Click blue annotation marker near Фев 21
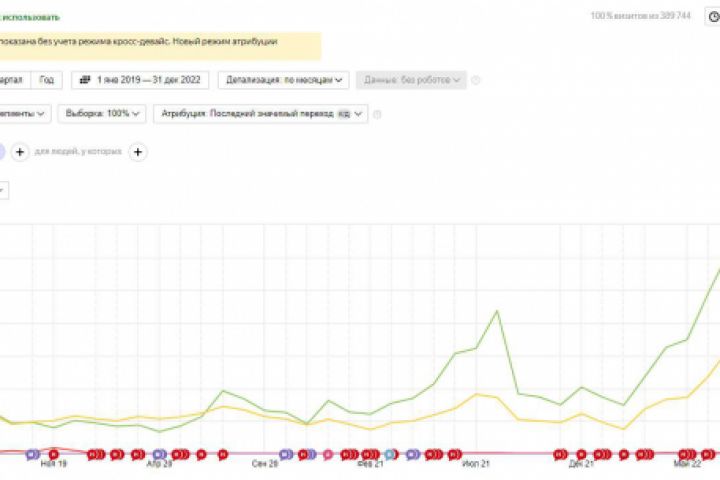 click(390, 454)
